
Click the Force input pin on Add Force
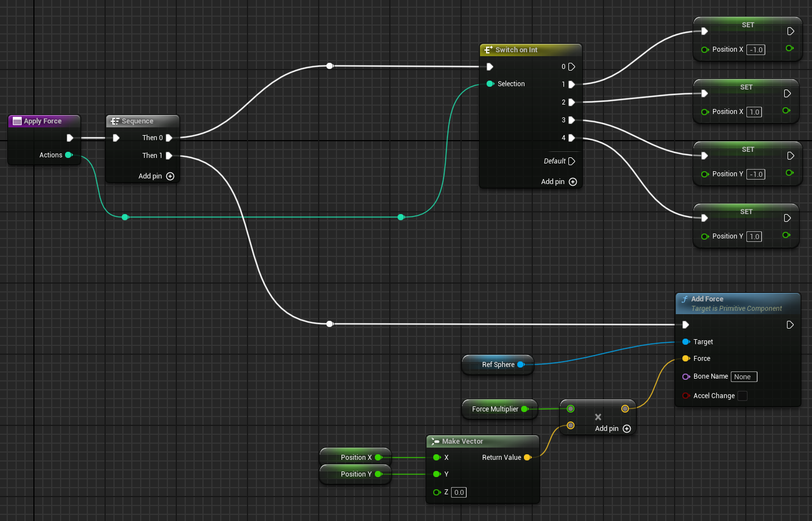pos(686,359)
